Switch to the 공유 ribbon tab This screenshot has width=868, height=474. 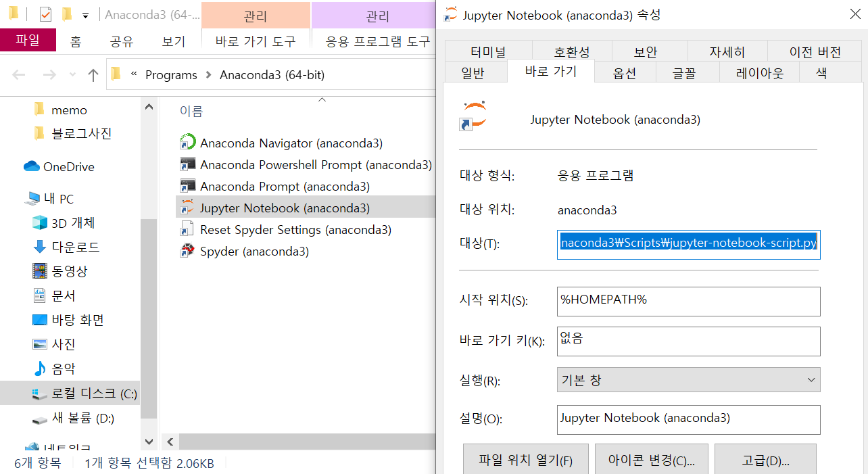(x=121, y=41)
